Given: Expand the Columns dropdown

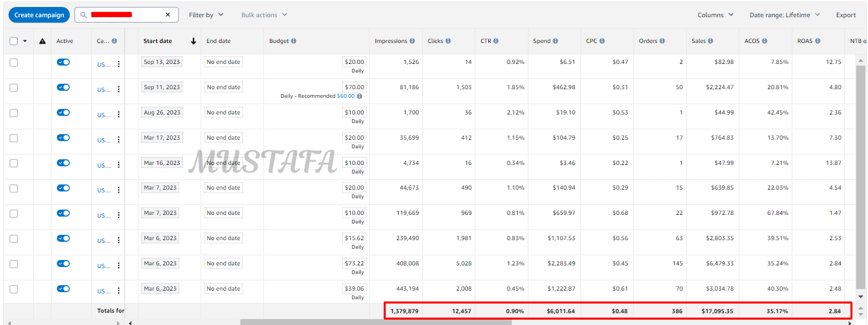Looking at the screenshot, I should pyautogui.click(x=715, y=15).
